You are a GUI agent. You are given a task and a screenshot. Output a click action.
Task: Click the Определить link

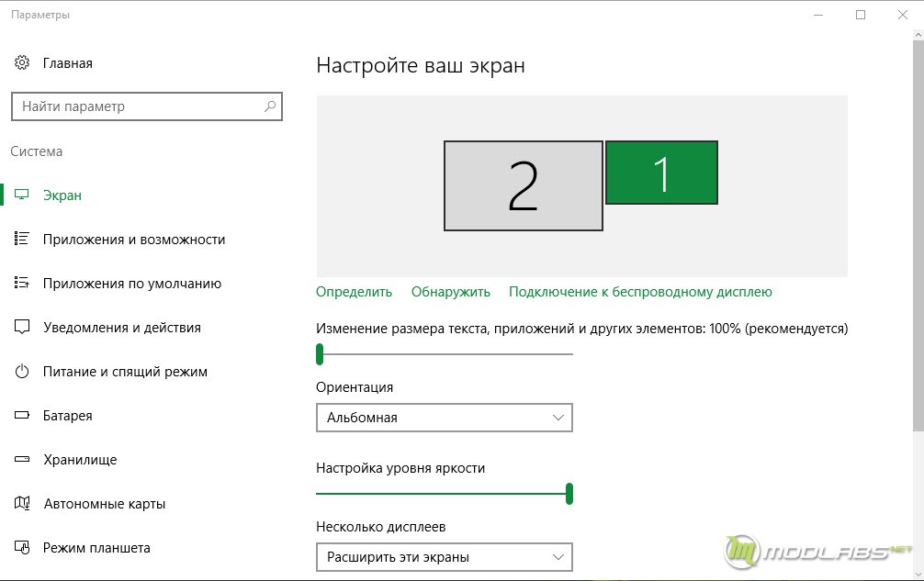(x=354, y=292)
